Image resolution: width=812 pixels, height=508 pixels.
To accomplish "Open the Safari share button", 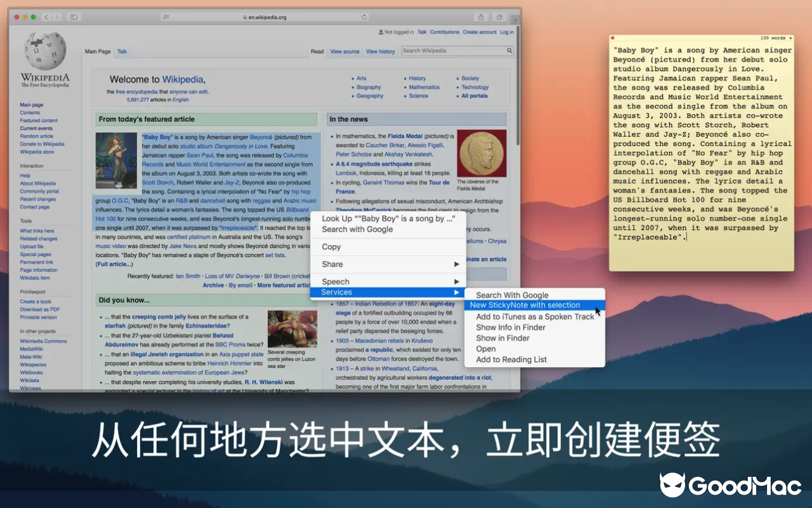I will [481, 17].
